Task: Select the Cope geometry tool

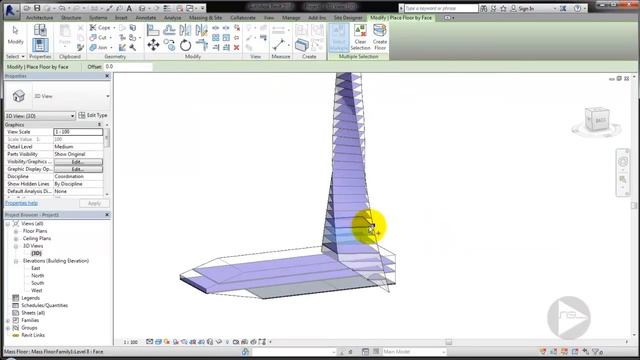Action: point(100,28)
